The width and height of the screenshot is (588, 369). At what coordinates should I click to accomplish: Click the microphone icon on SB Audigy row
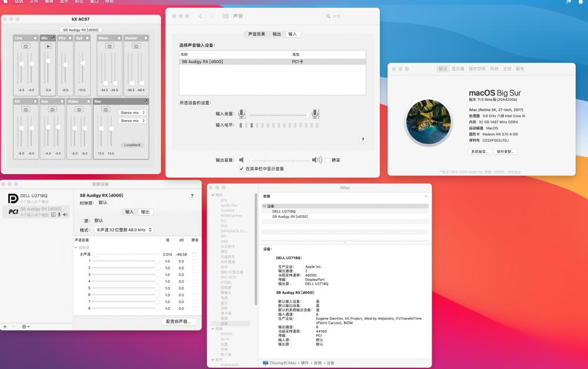[x=59, y=215]
